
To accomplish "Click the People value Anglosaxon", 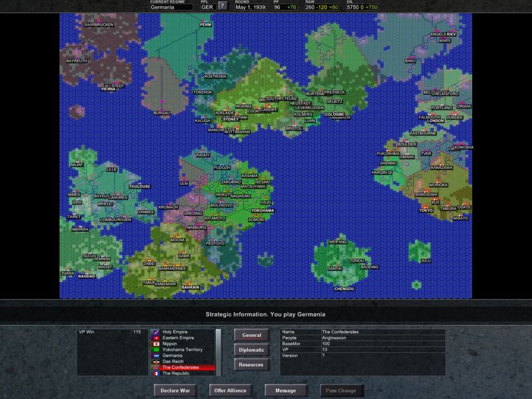I will (x=334, y=338).
